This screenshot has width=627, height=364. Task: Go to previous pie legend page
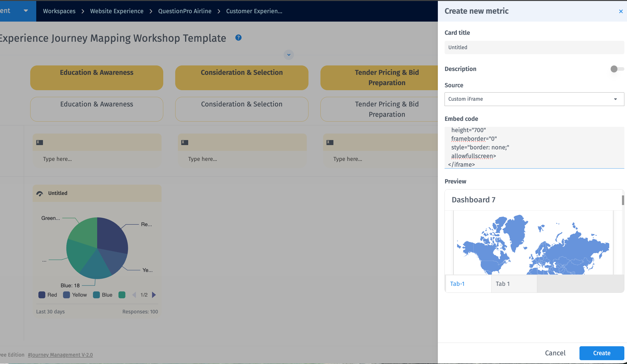(134, 295)
